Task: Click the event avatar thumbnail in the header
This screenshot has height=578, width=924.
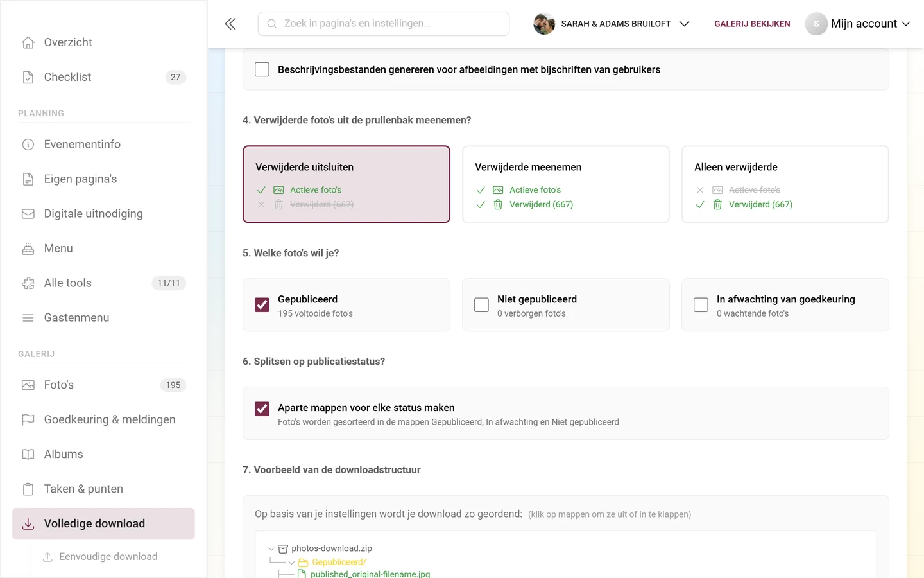Action: click(544, 24)
